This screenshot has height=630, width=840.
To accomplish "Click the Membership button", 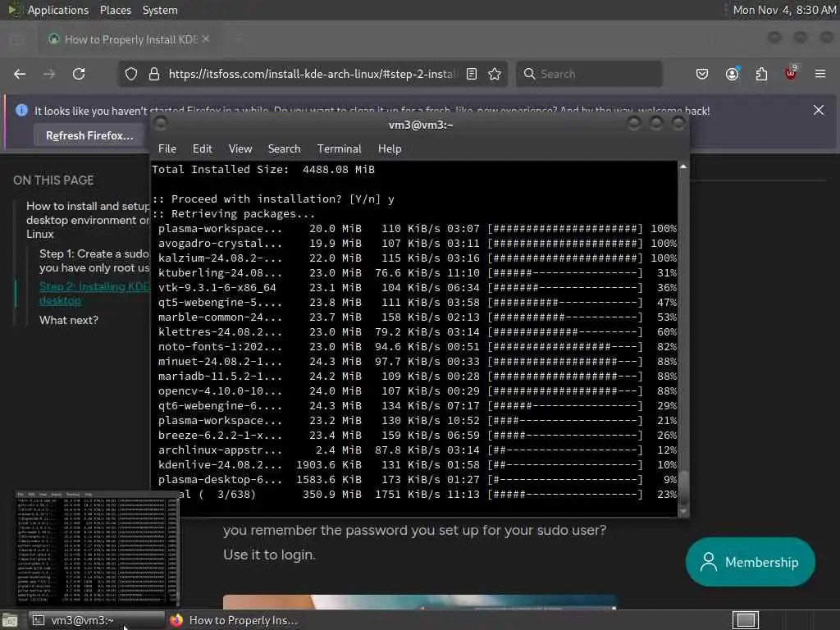I will click(750, 562).
